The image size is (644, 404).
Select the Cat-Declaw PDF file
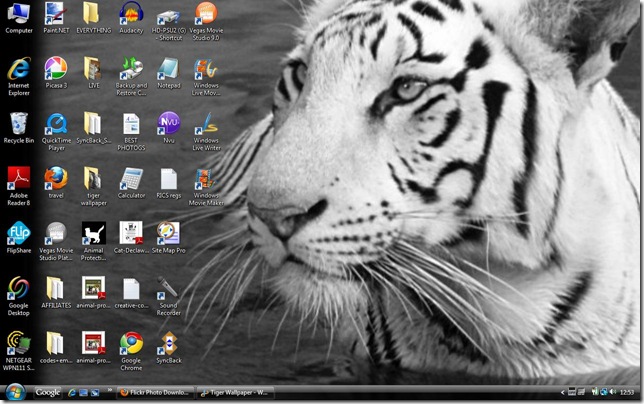tap(131, 238)
